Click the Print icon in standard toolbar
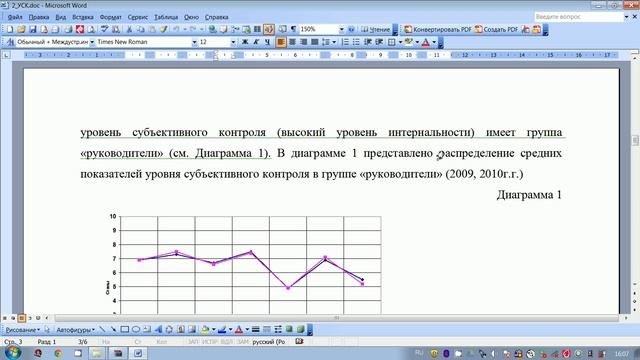Screen dimensions: 640x360 [x=69, y=29]
